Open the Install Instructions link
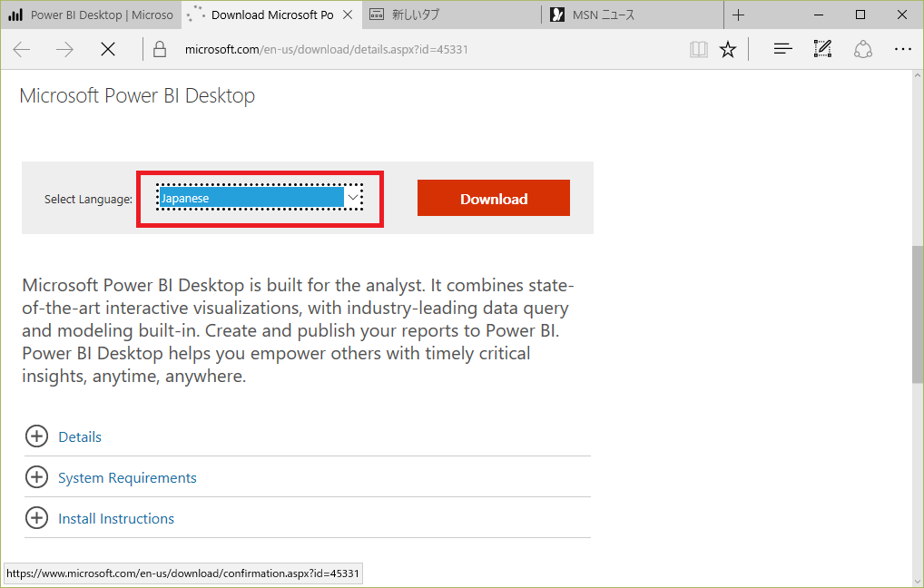924x588 pixels. coord(116,518)
